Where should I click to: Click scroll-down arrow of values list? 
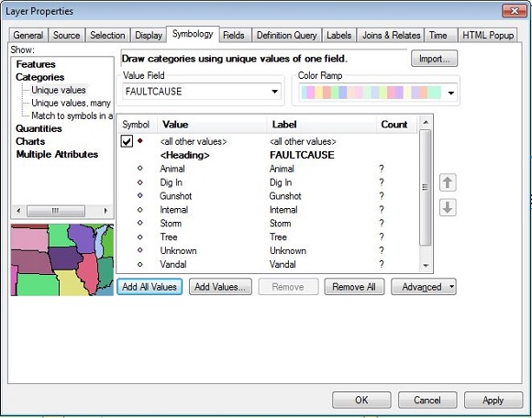426,266
